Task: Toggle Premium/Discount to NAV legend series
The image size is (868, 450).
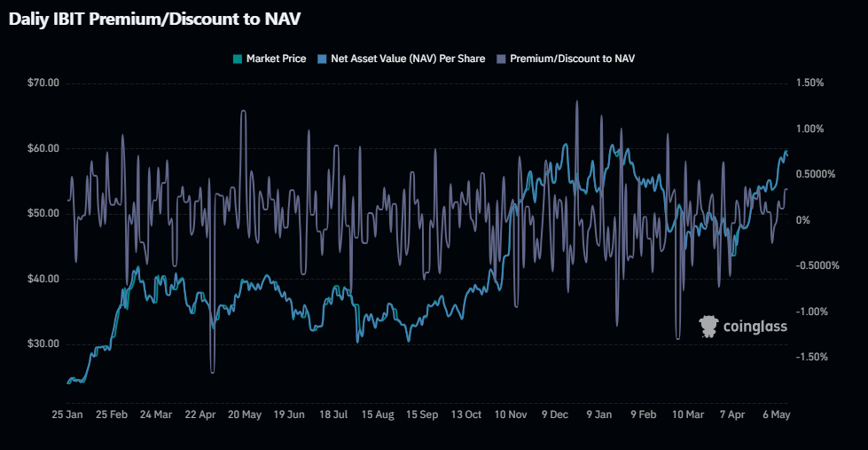Action: point(565,59)
